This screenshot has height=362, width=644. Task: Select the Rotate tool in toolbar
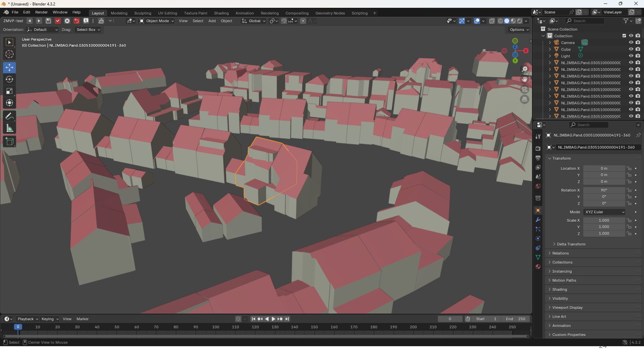[9, 79]
